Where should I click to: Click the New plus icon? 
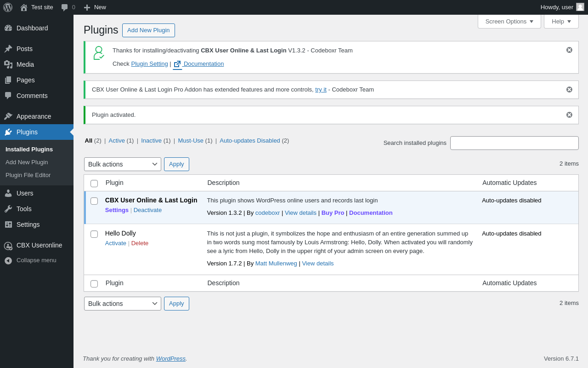[x=87, y=7]
